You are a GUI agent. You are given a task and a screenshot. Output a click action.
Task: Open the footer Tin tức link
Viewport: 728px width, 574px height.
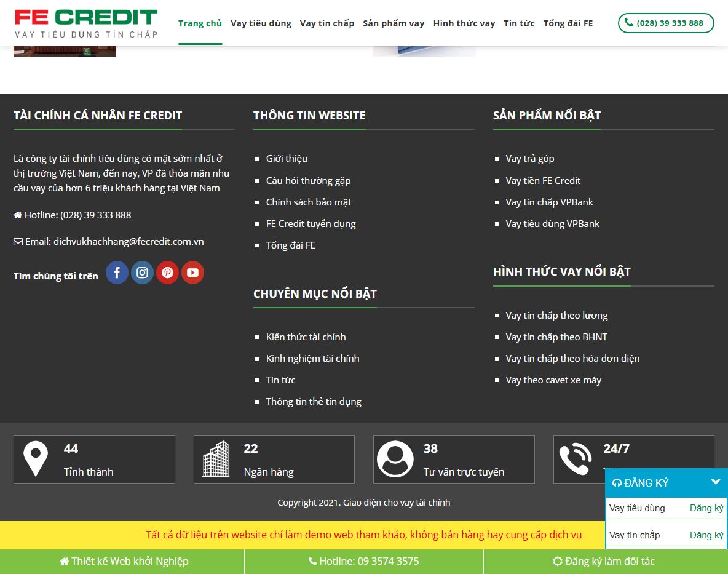tap(280, 380)
